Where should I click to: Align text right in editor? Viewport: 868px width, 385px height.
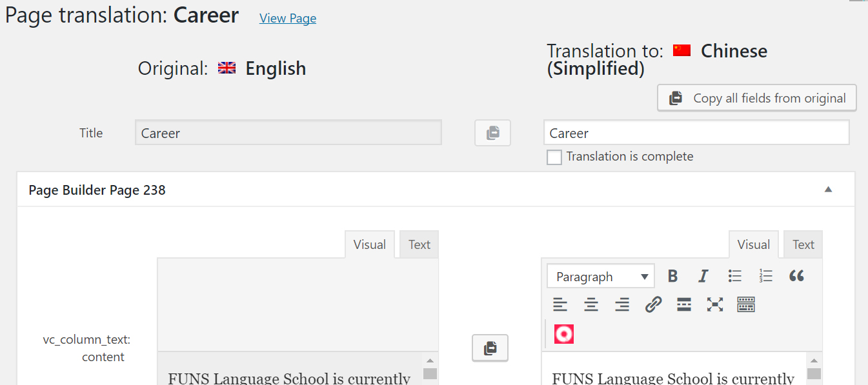point(622,304)
